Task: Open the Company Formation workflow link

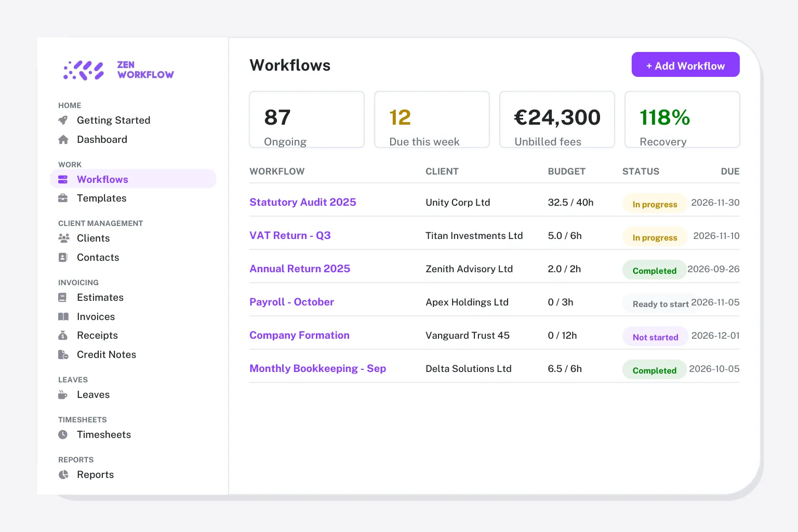Action: pyautogui.click(x=299, y=336)
